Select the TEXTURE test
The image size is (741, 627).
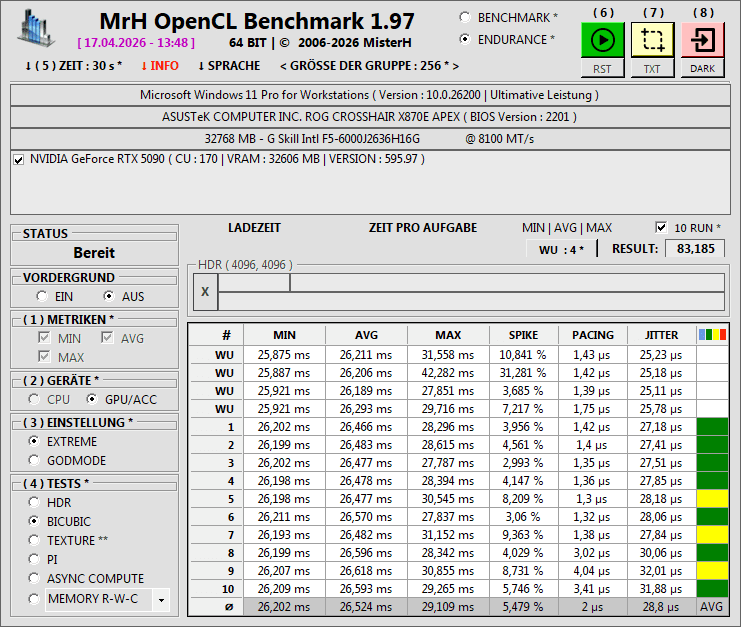pos(34,540)
